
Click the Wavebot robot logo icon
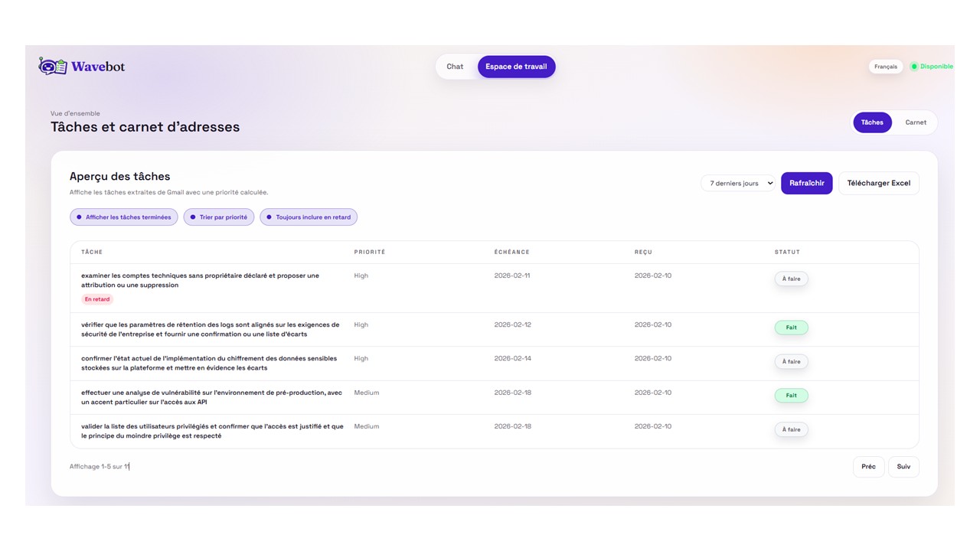(53, 67)
